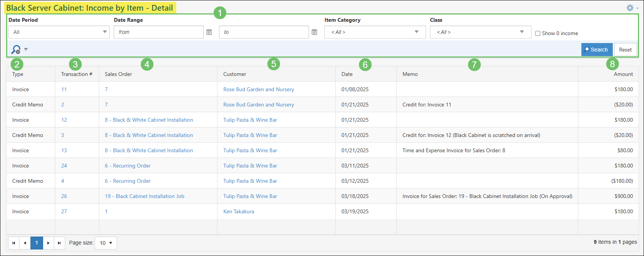Open the Date Period dropdown
This screenshot has height=256, width=644.
[59, 32]
